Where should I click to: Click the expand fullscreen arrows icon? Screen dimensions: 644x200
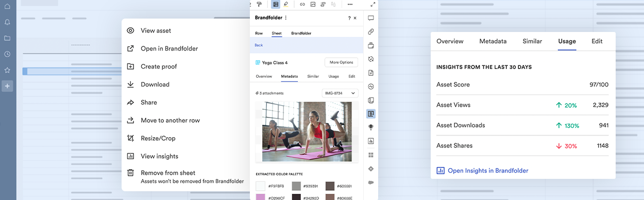[373, 4]
